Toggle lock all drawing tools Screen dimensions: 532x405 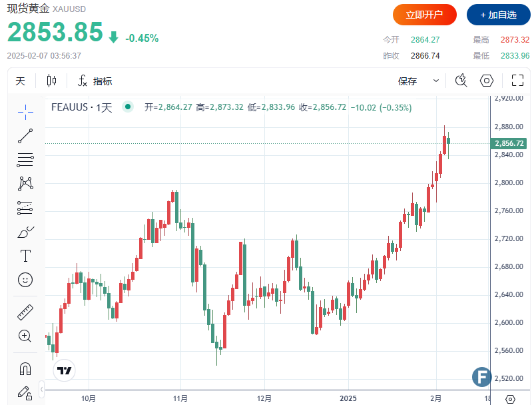click(x=25, y=392)
